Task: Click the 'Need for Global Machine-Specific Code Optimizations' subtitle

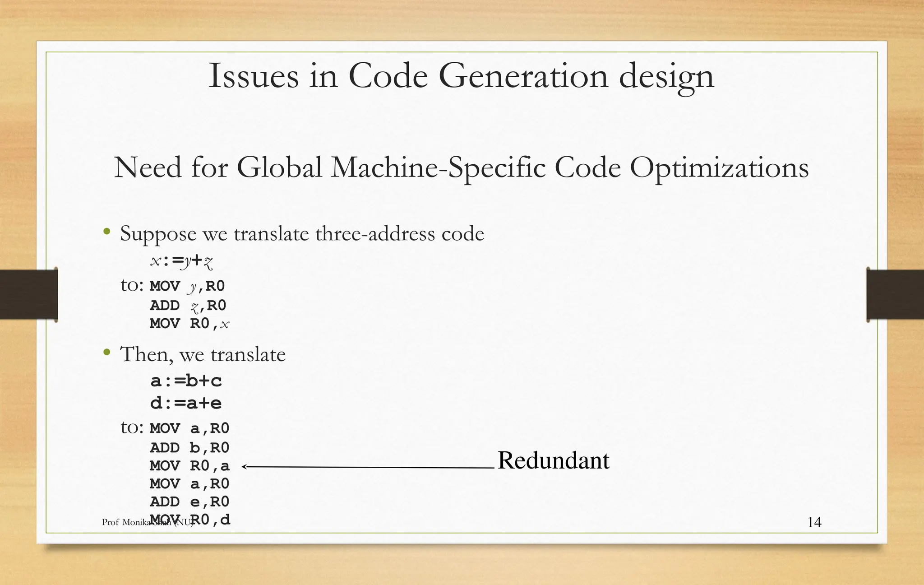Action: point(461,167)
